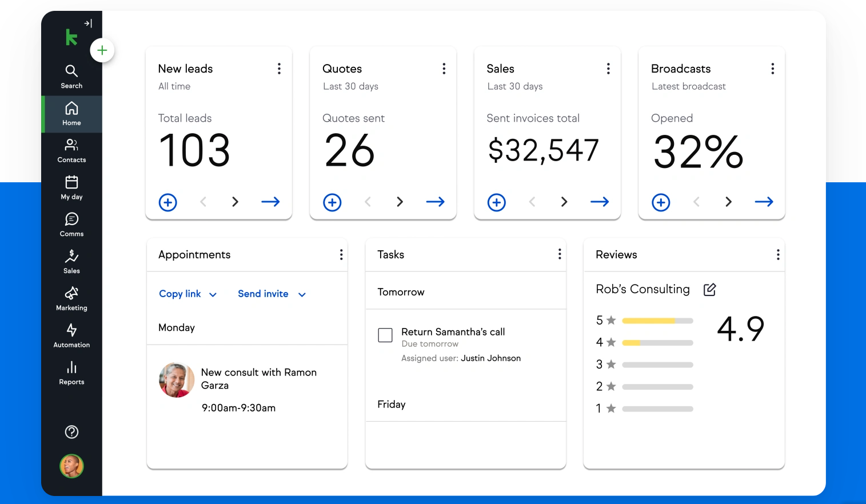Select the Home sidebar tab

click(71, 114)
